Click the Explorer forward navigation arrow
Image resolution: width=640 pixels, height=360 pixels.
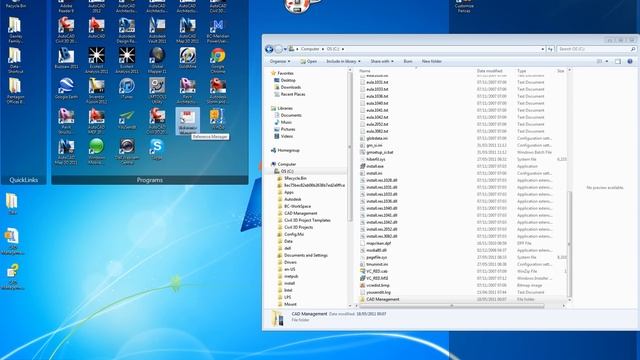(278, 49)
